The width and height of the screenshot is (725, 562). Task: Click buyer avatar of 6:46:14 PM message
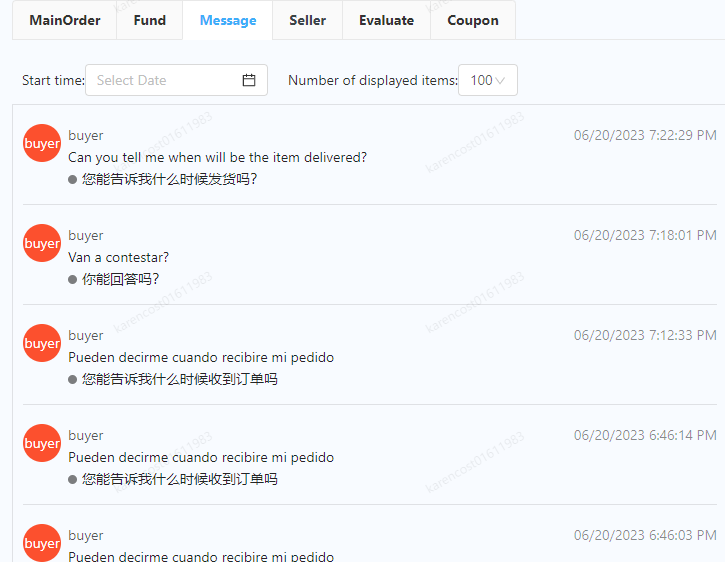point(42,443)
